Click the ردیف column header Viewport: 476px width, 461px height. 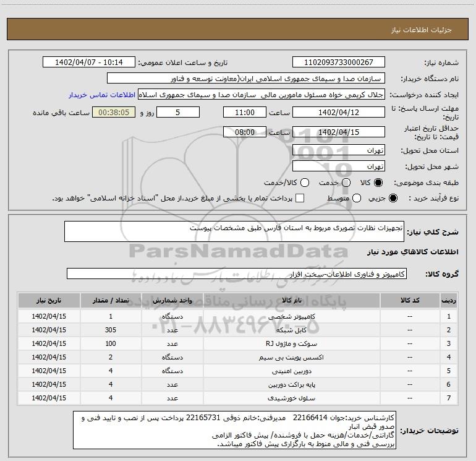point(449,300)
